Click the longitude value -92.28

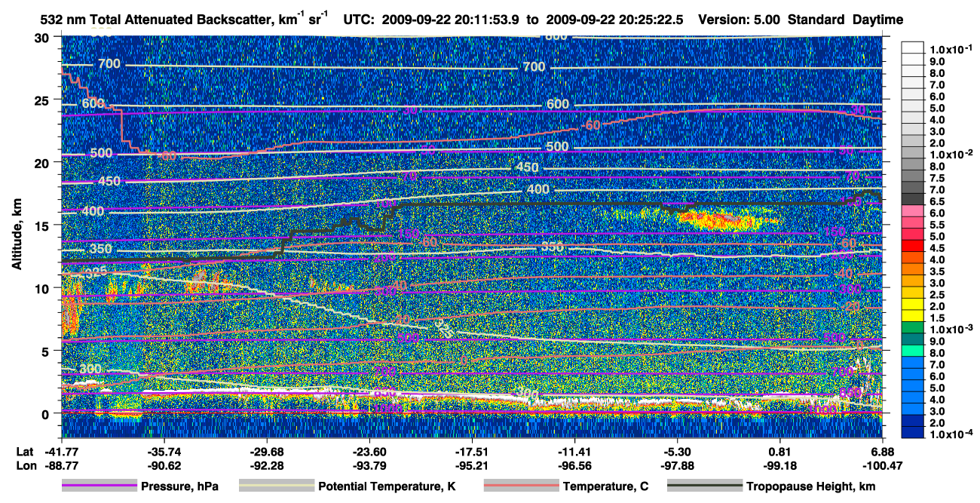click(x=266, y=465)
